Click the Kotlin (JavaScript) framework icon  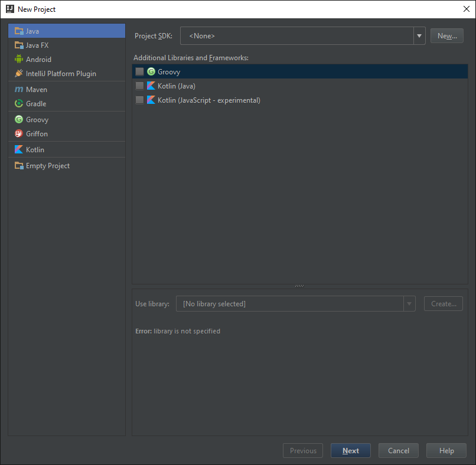click(151, 100)
